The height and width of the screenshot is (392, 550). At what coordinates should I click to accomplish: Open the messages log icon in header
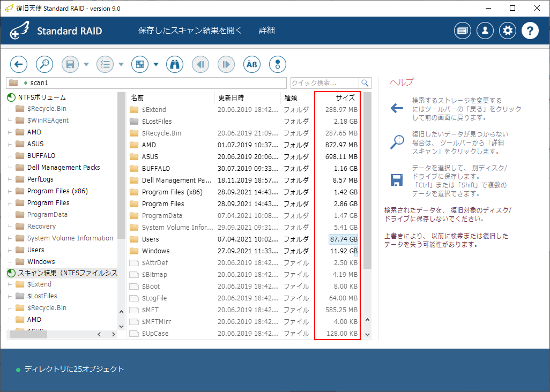463,31
